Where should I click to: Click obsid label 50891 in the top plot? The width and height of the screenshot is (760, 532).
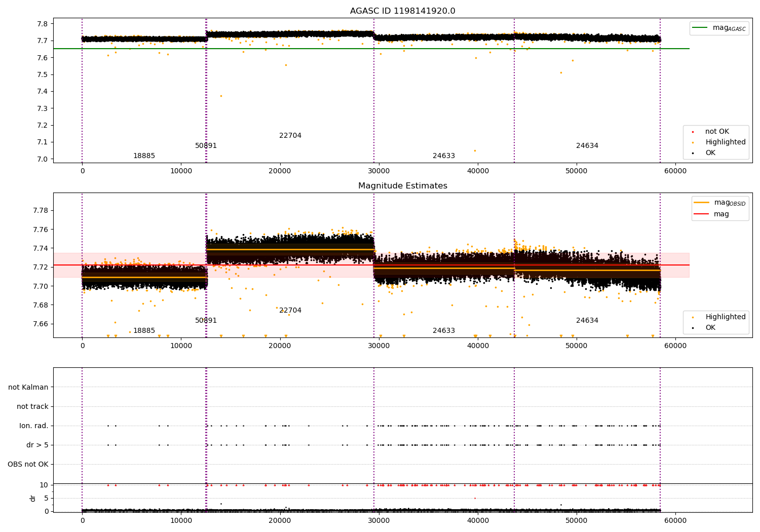coord(206,146)
